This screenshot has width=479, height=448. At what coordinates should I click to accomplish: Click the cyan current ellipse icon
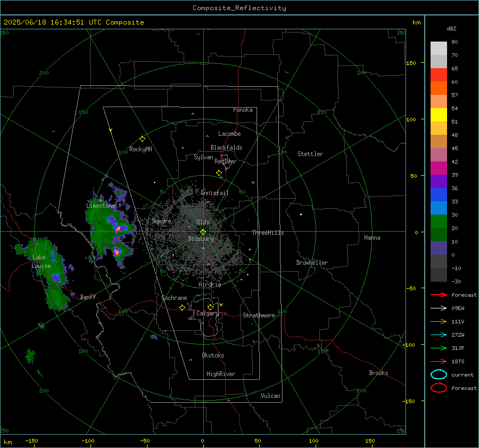pyautogui.click(x=439, y=374)
